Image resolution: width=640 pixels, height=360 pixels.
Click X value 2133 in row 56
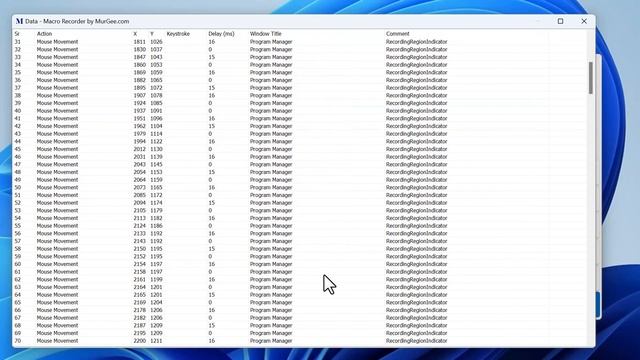point(140,233)
